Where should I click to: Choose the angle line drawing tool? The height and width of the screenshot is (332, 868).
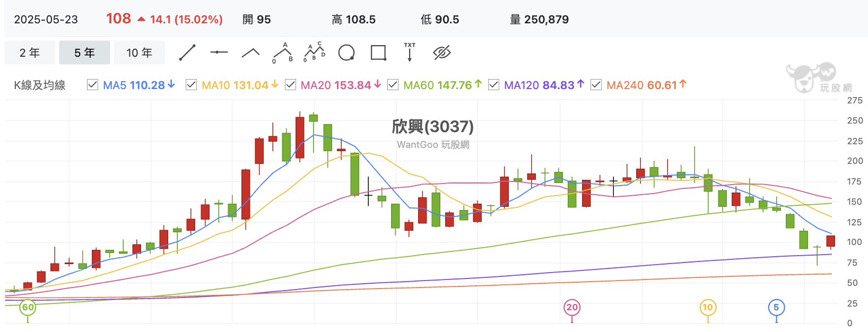point(250,52)
